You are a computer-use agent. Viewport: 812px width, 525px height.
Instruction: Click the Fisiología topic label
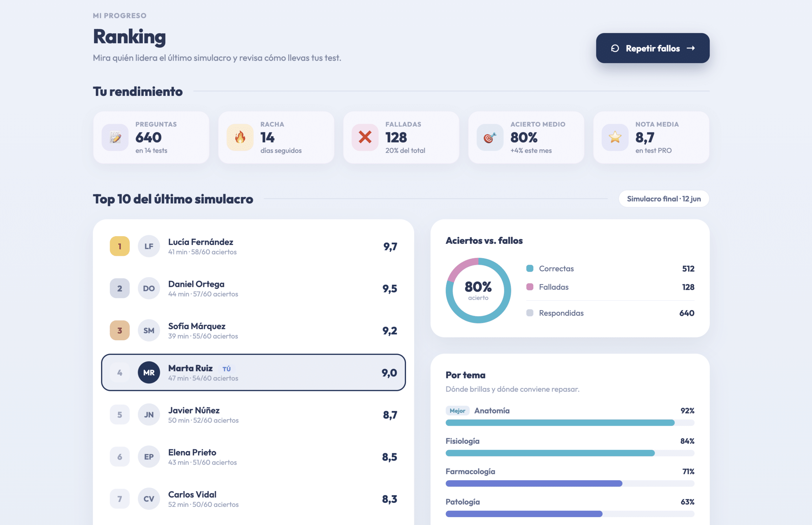coord(462,441)
